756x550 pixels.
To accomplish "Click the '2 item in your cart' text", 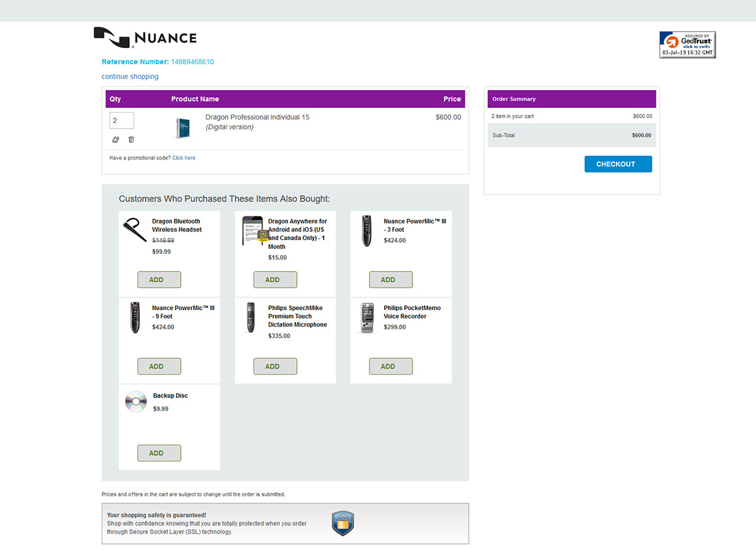I will pos(513,116).
